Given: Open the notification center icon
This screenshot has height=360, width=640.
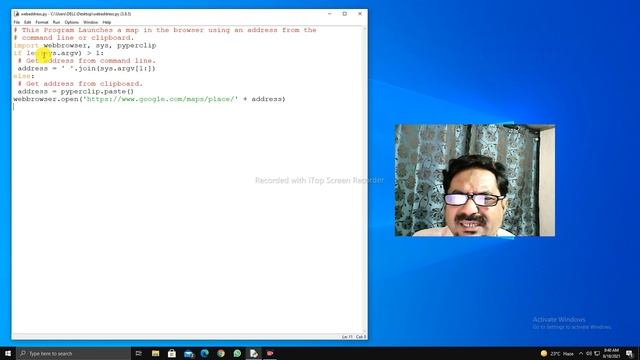Looking at the screenshot, I should click(629, 353).
